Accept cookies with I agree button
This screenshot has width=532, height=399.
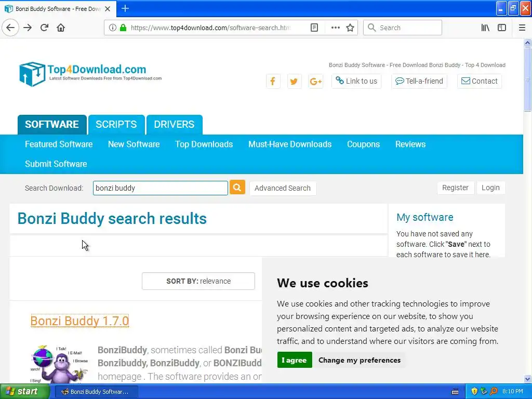[x=294, y=360]
